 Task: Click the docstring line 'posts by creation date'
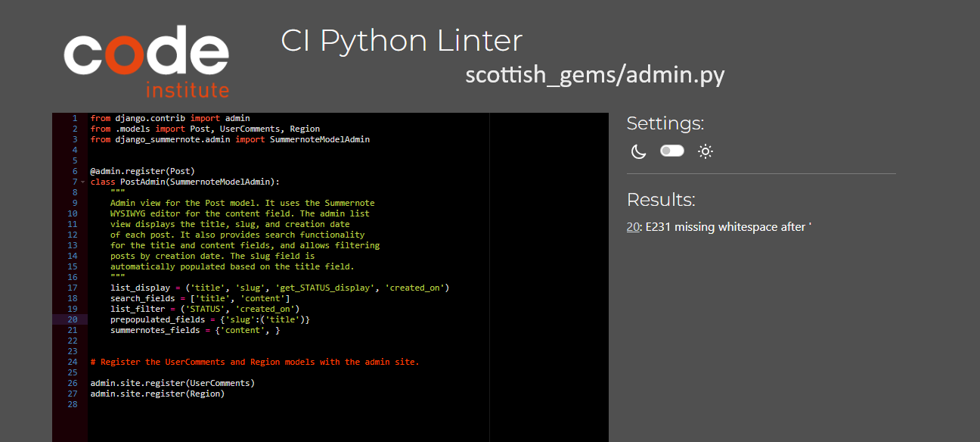[x=212, y=256]
